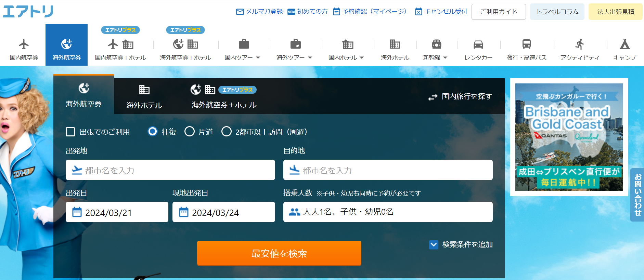Click the plane and hotel icon for 国内航空券+ホテル
The height and width of the screenshot is (280, 644).
tap(120, 44)
